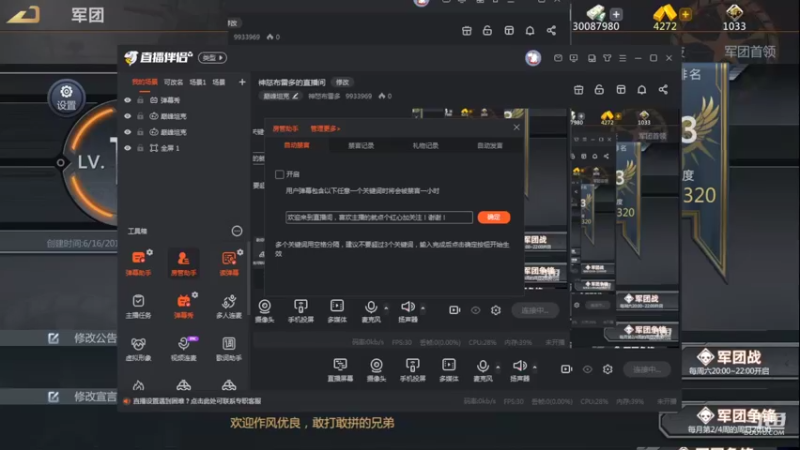
Task: Click orange 确定 confirm button
Action: [x=494, y=217]
